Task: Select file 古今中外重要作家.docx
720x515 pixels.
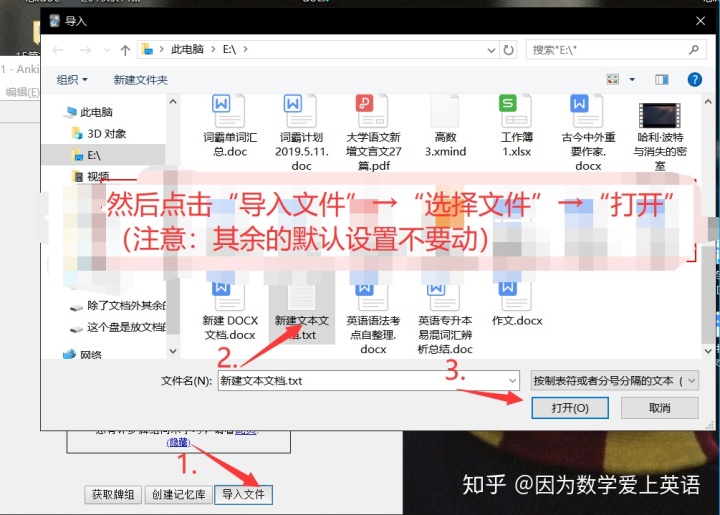Action: click(x=588, y=133)
